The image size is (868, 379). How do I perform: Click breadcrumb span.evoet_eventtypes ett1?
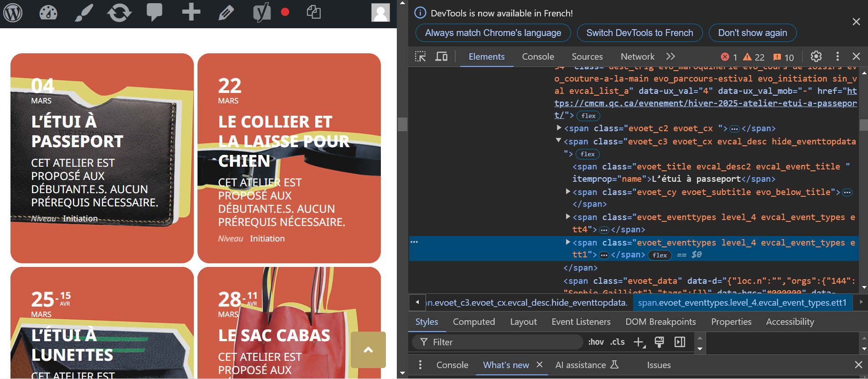point(742,302)
